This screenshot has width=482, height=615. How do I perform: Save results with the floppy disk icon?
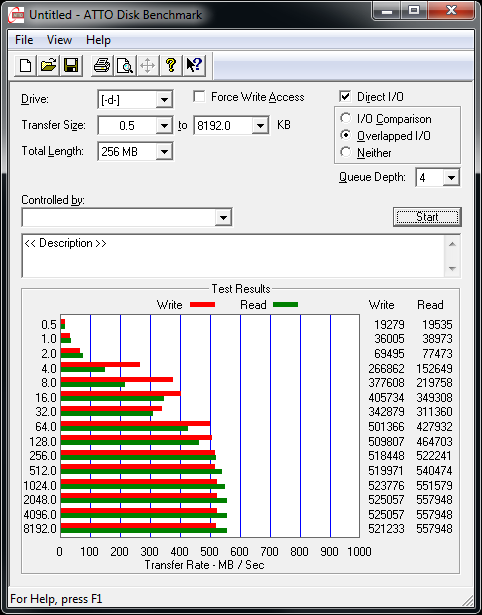pos(71,65)
